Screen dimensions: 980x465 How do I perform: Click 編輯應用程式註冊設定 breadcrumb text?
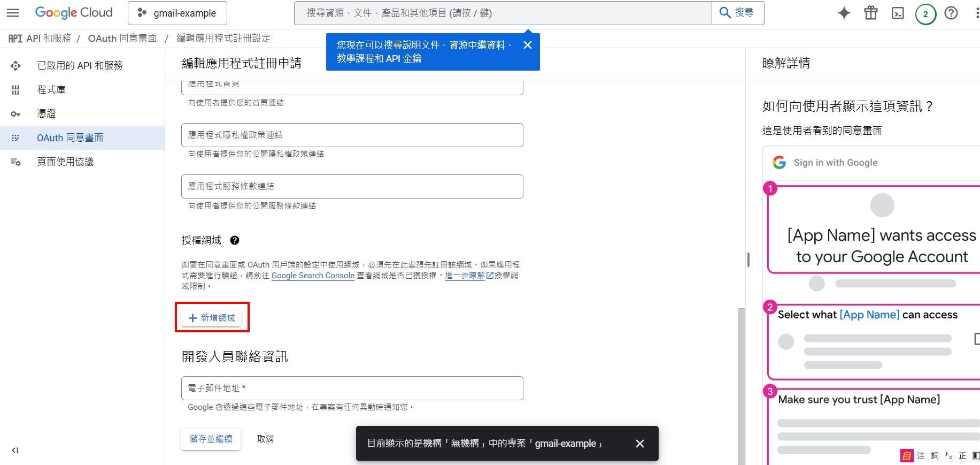pyautogui.click(x=223, y=38)
